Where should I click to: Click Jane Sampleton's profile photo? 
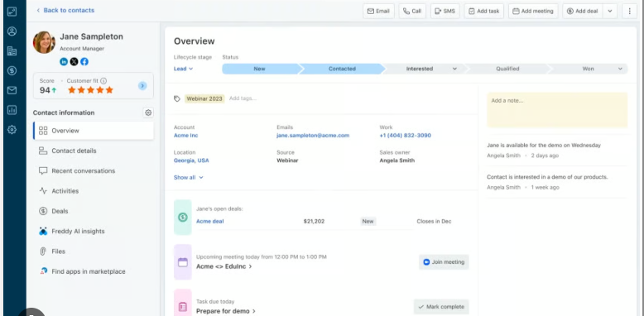tap(44, 42)
